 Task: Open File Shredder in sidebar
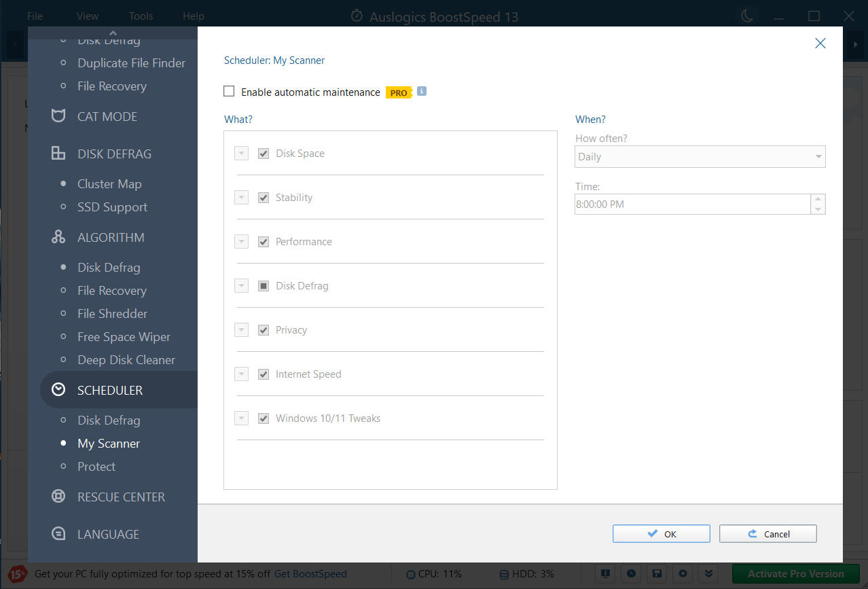click(112, 314)
